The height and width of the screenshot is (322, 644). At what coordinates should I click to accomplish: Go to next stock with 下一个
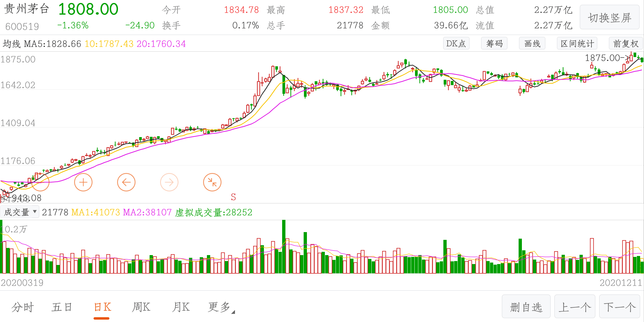[x=620, y=307]
